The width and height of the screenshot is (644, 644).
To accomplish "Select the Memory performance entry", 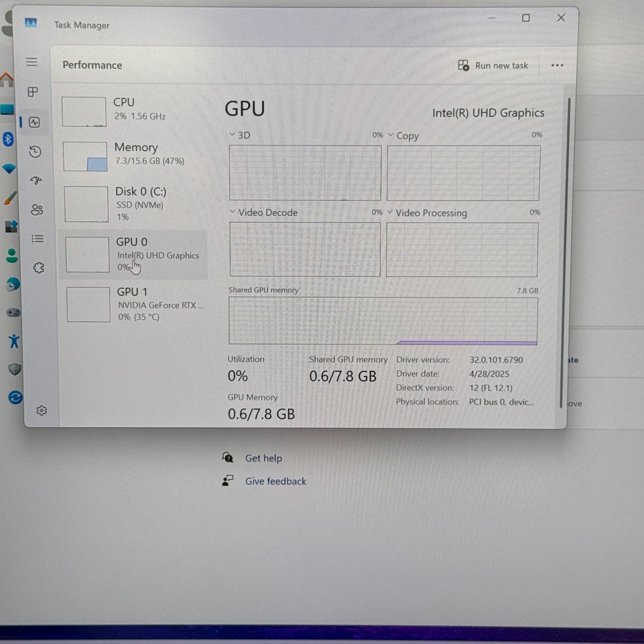I will tap(133, 155).
